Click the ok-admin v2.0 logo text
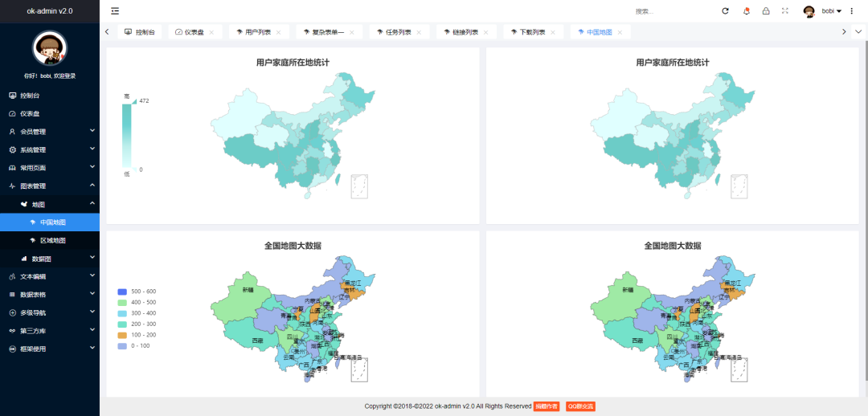The height and width of the screenshot is (416, 868). [x=50, y=11]
